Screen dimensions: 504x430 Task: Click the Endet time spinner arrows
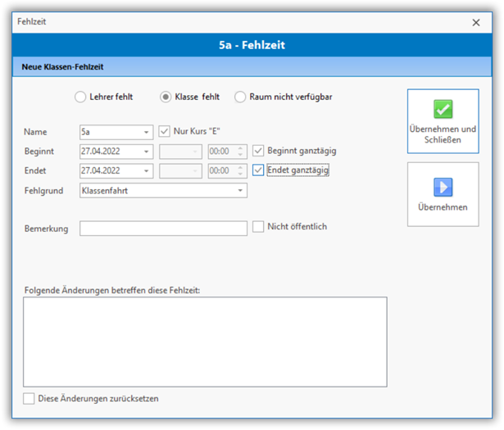[x=240, y=171]
